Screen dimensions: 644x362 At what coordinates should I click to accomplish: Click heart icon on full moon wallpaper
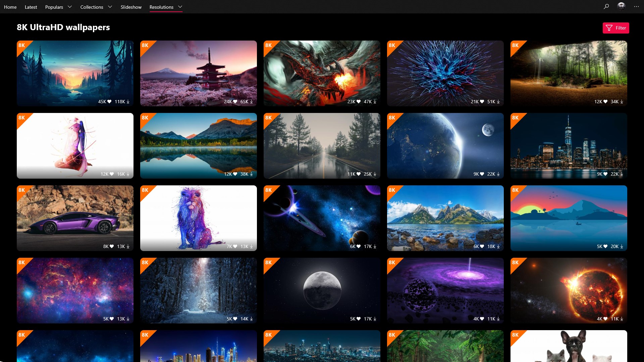(x=359, y=319)
